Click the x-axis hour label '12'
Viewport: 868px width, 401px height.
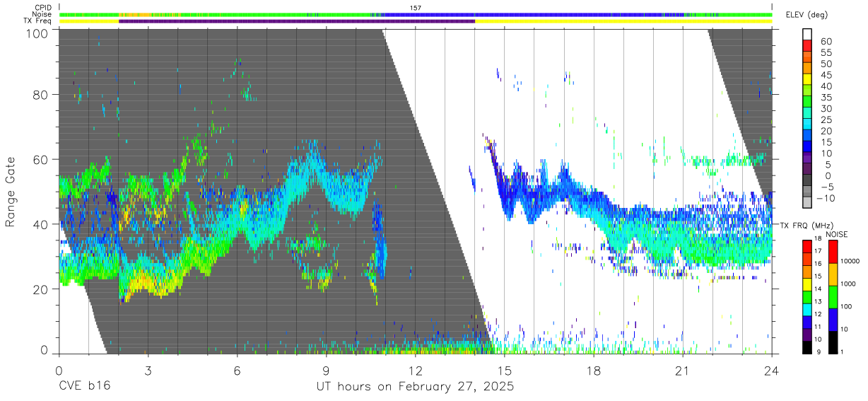pos(415,370)
